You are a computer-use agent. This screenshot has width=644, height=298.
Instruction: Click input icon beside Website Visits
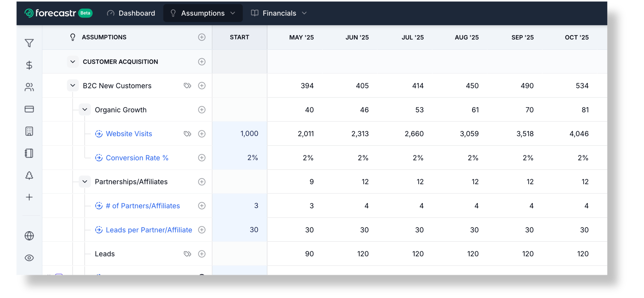coord(99,134)
